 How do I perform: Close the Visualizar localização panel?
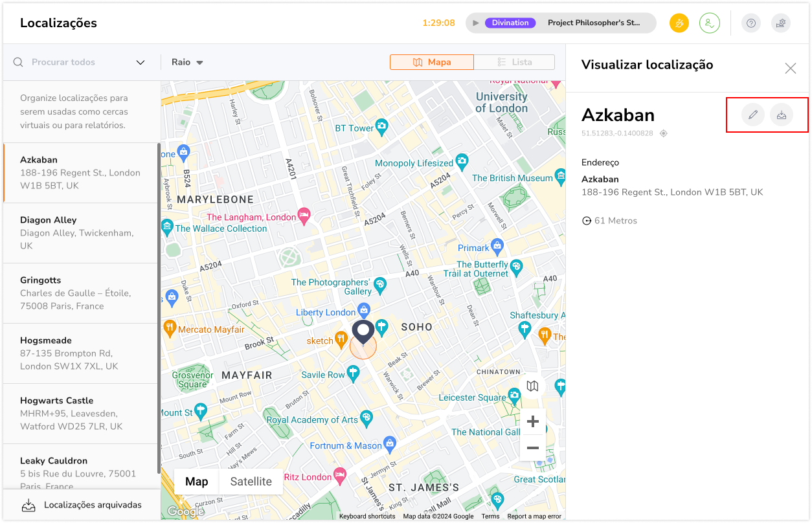[x=790, y=68]
